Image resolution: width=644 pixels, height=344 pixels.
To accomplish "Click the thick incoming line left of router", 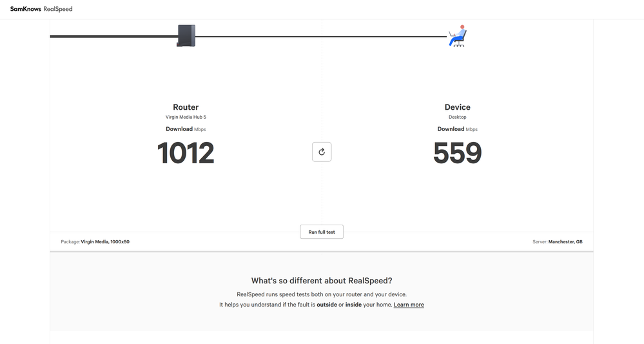I will point(113,37).
